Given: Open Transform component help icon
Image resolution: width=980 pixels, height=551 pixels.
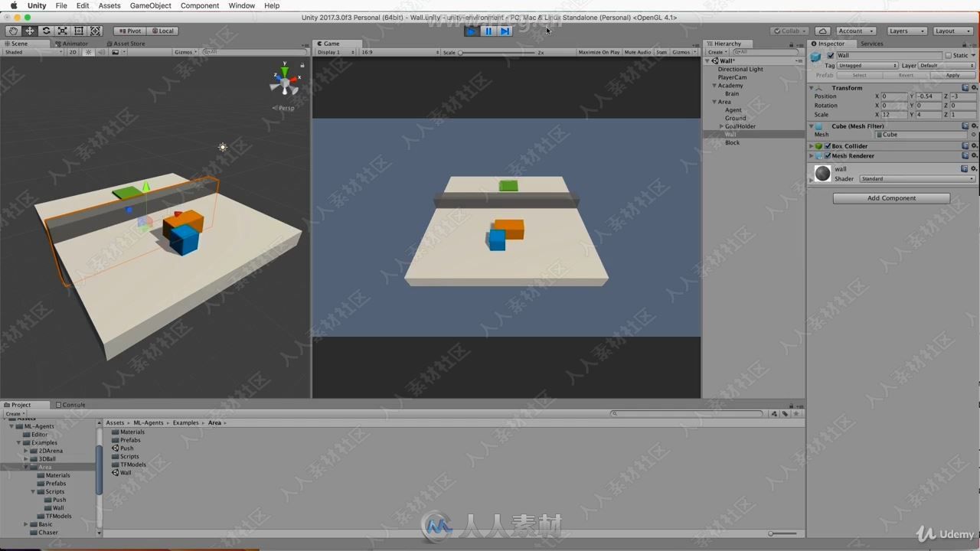Looking at the screenshot, I should click(x=965, y=88).
